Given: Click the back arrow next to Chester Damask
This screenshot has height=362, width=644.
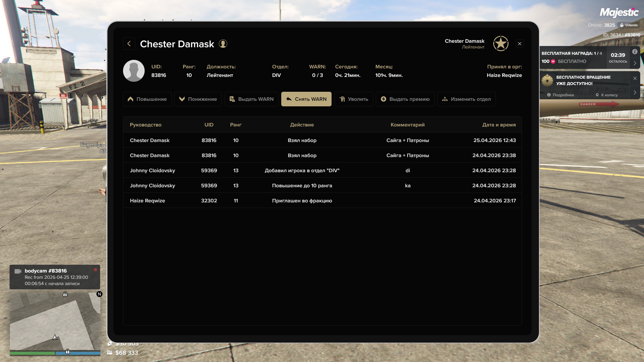Looking at the screenshot, I should coord(129,44).
